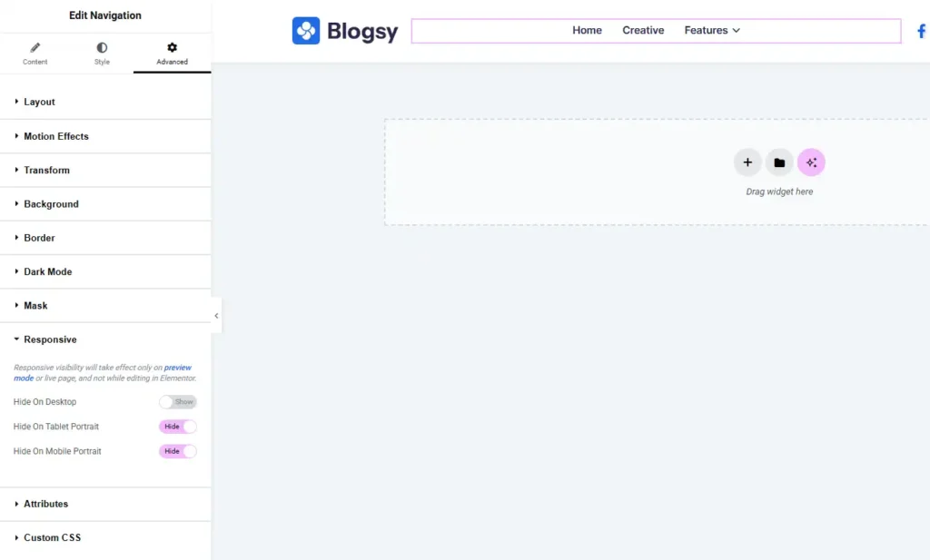930x560 pixels.
Task: Expand the Layout section
Action: tap(40, 103)
